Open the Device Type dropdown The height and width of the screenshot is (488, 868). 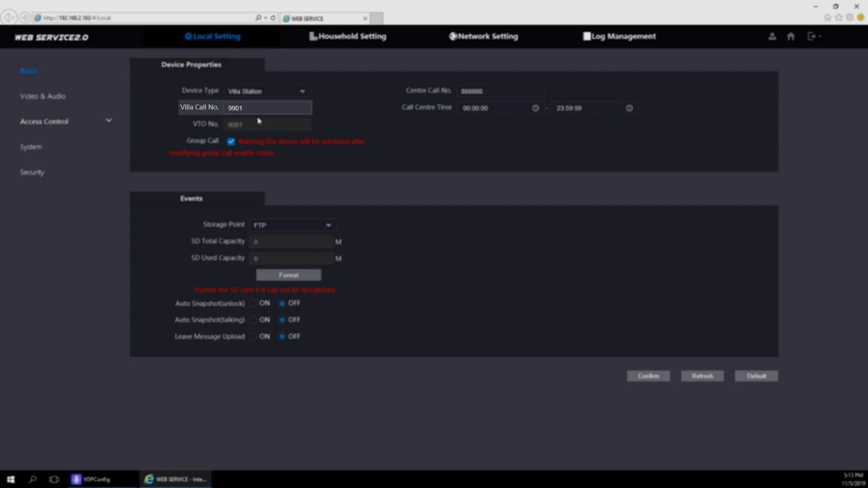267,91
